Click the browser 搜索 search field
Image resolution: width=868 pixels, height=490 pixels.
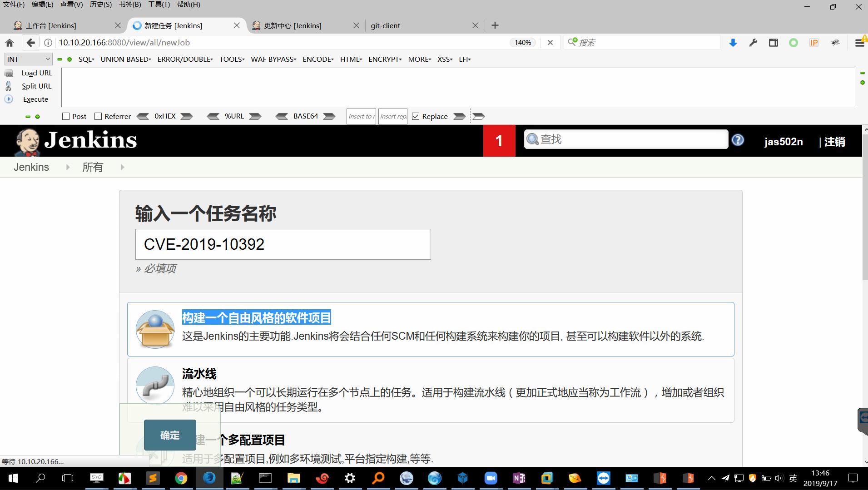[642, 43]
